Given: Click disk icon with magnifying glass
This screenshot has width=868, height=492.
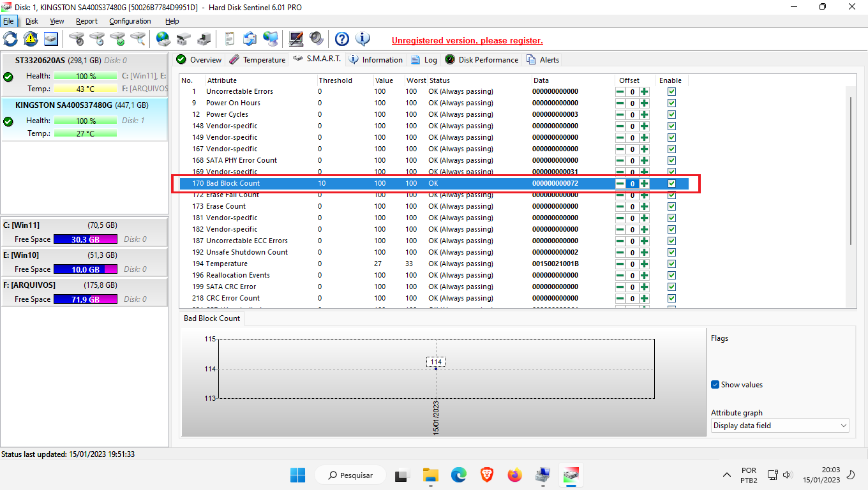Looking at the screenshot, I should click(138, 39).
